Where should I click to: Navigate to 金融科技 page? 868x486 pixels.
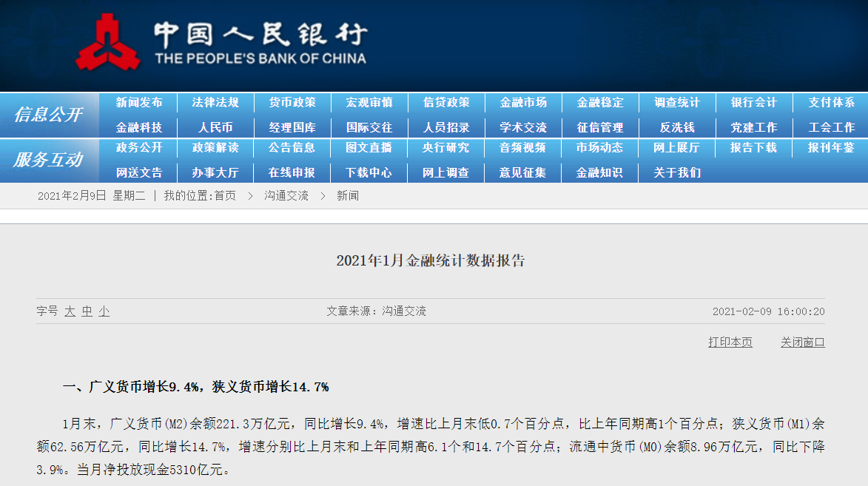click(x=138, y=127)
